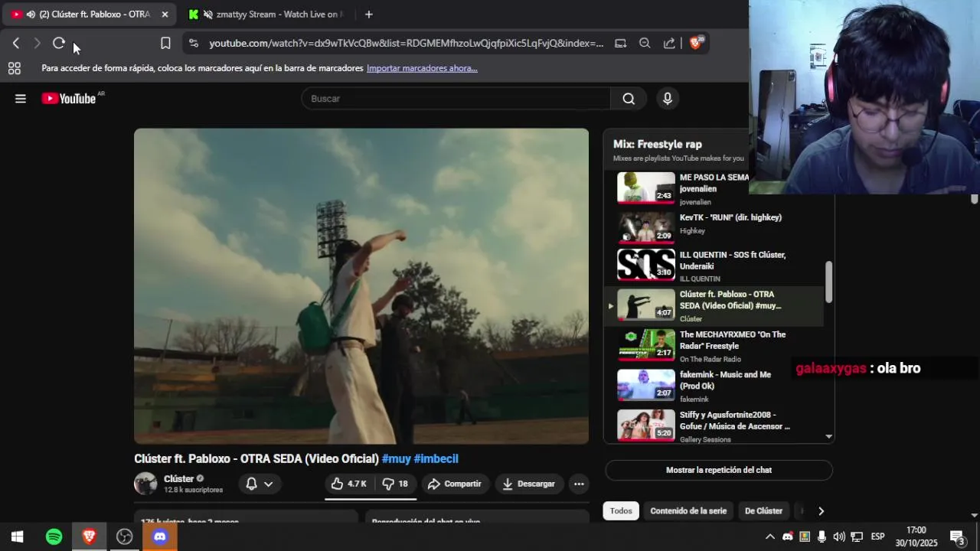Viewport: 980px width, 551px height.
Task: Play ME PASO LA SEMA playlist thumbnail
Action: 646,187
